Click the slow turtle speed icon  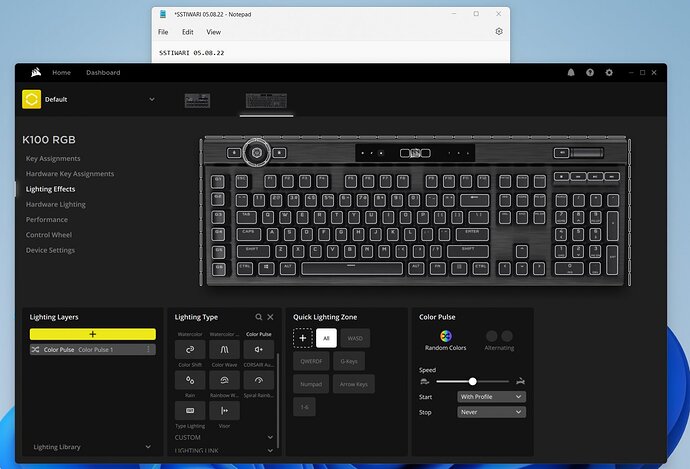[x=425, y=381]
